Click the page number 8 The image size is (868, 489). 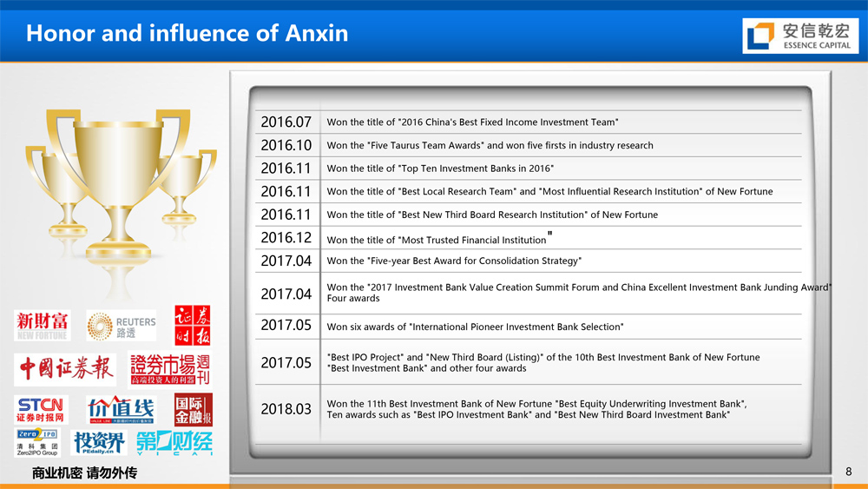click(848, 472)
